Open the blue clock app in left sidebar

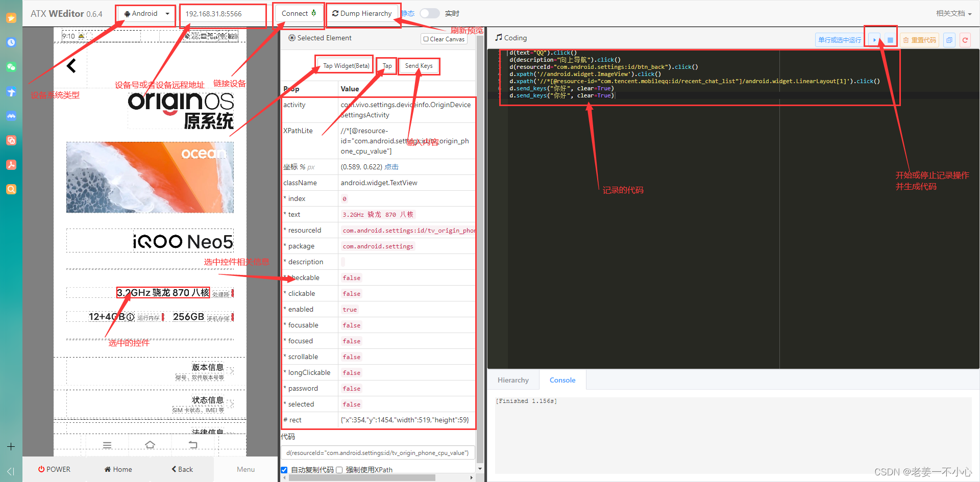tap(11, 42)
